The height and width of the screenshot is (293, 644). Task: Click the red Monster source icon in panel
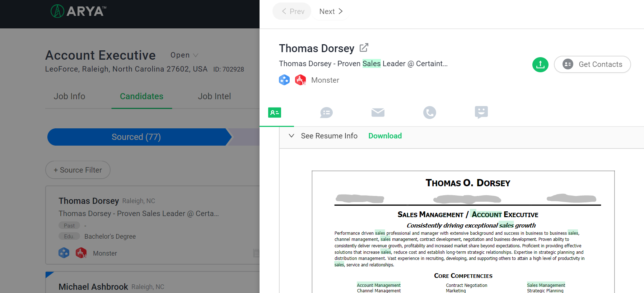(300, 80)
